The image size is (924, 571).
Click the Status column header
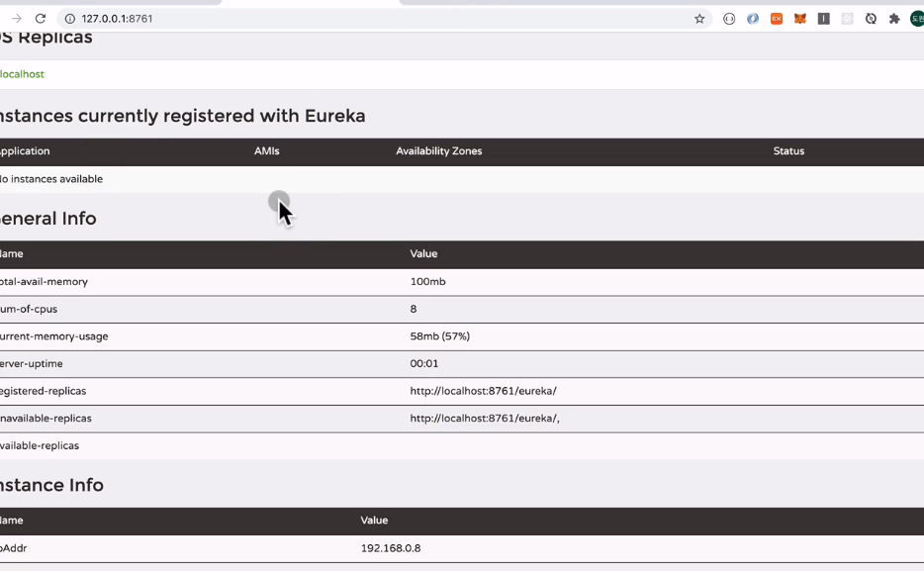coord(788,151)
